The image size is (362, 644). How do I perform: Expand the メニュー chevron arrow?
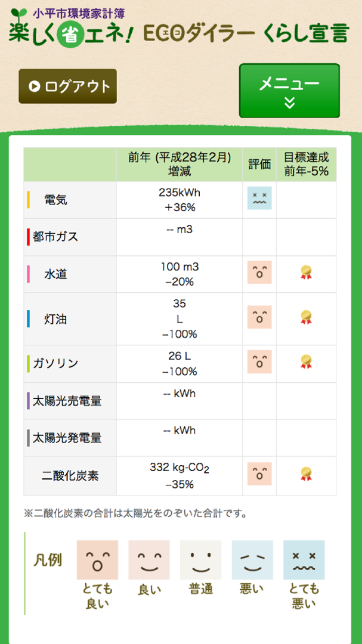click(x=290, y=101)
